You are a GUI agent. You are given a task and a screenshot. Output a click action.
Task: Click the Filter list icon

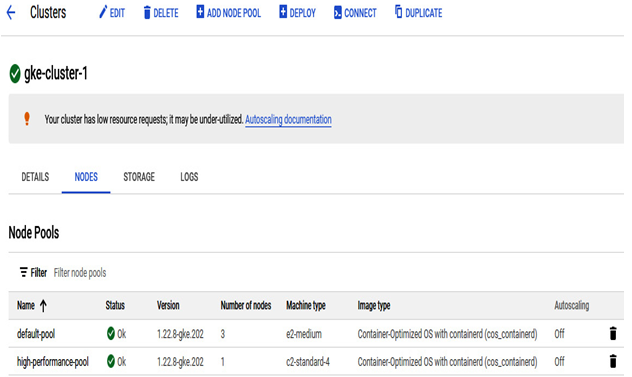click(24, 272)
